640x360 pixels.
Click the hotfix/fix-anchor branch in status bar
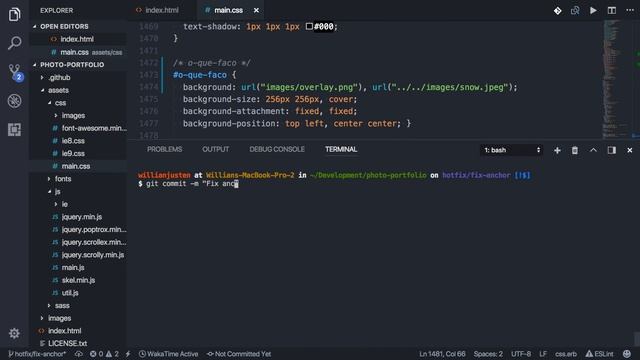pos(37,354)
